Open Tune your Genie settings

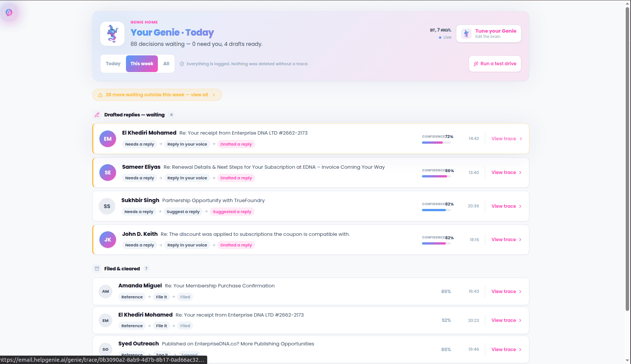pyautogui.click(x=489, y=34)
